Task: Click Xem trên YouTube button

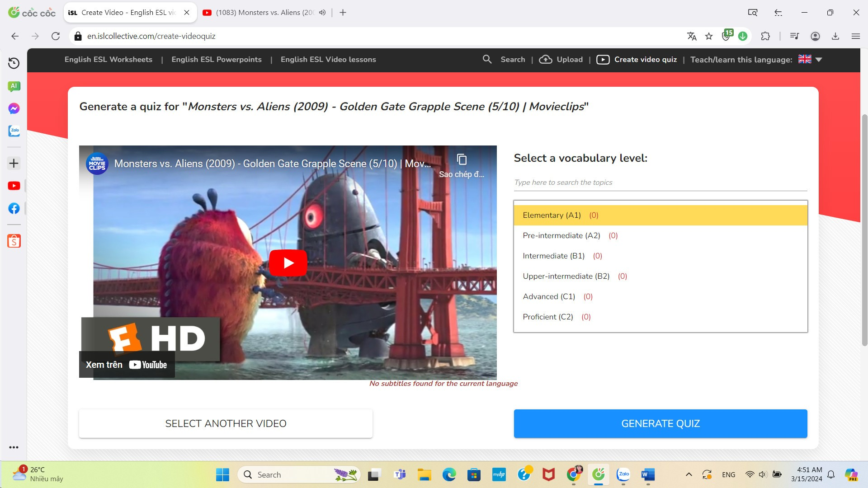Action: (127, 365)
